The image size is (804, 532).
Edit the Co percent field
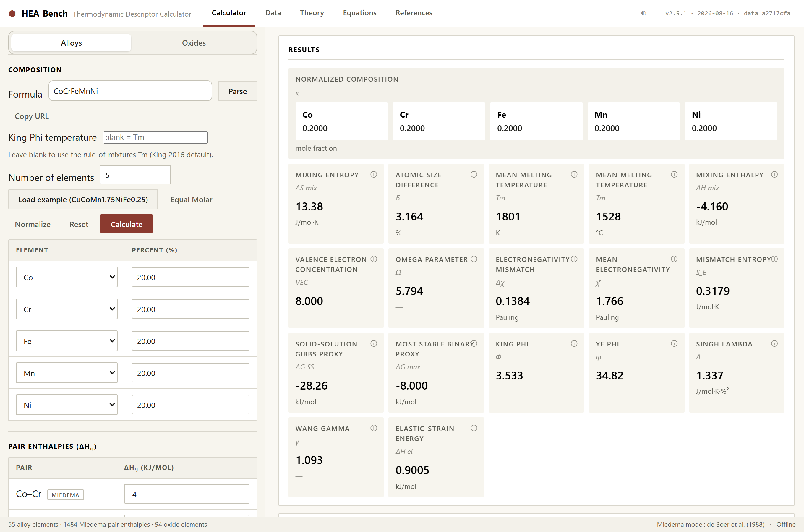click(190, 277)
